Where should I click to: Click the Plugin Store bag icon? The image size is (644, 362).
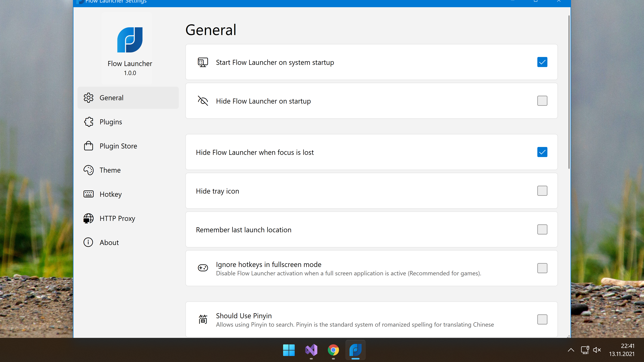tap(89, 146)
